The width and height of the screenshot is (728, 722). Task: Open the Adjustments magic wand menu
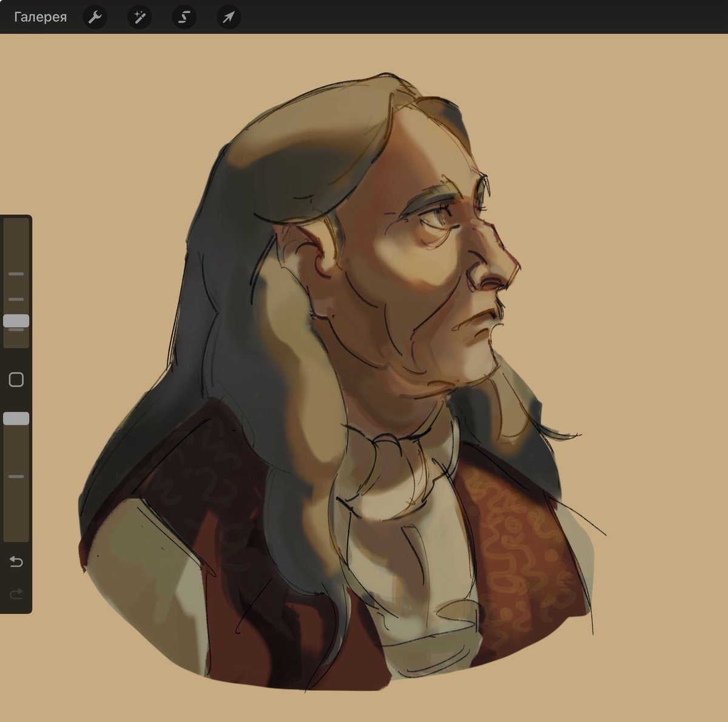[x=140, y=17]
